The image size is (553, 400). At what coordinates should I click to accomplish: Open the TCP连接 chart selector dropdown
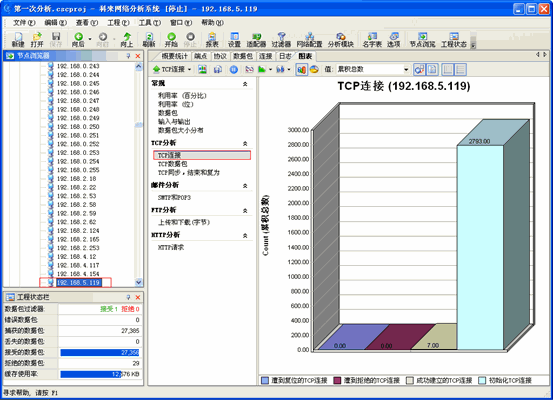[x=189, y=69]
